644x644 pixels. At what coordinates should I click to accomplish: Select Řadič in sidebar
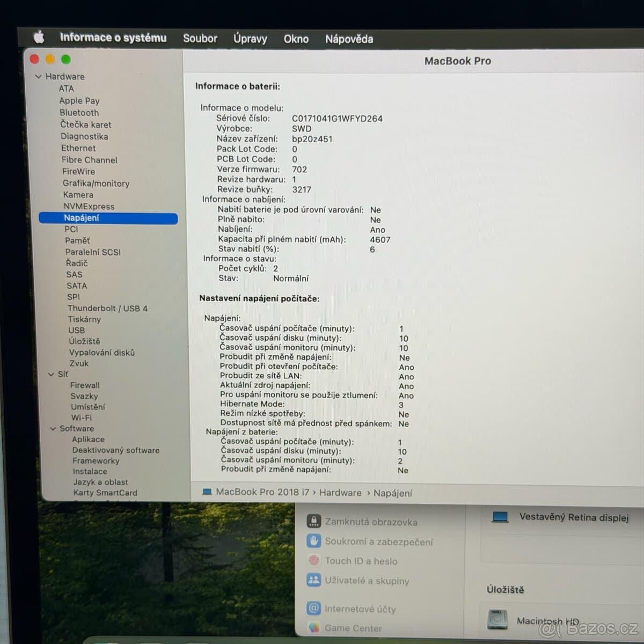(x=77, y=264)
